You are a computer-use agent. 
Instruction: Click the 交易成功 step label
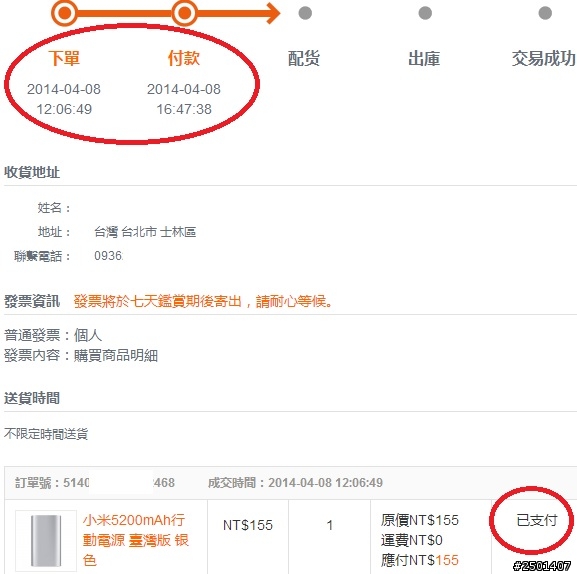544,59
